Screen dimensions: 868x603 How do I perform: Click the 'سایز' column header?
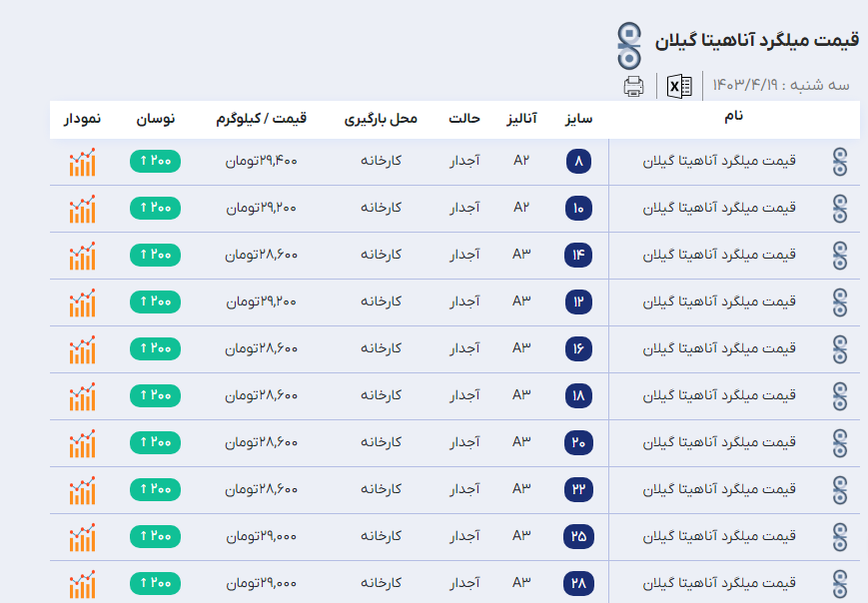pos(578,119)
